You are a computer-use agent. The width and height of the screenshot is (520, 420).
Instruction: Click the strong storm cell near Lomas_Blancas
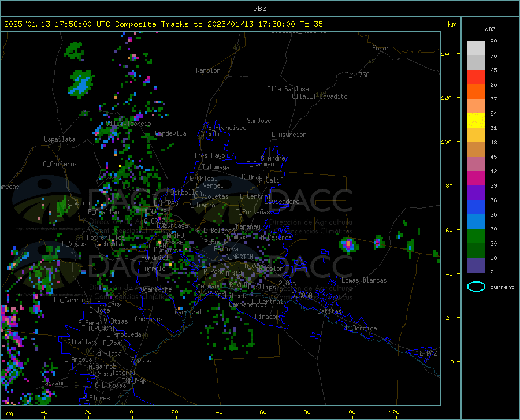tap(348, 244)
